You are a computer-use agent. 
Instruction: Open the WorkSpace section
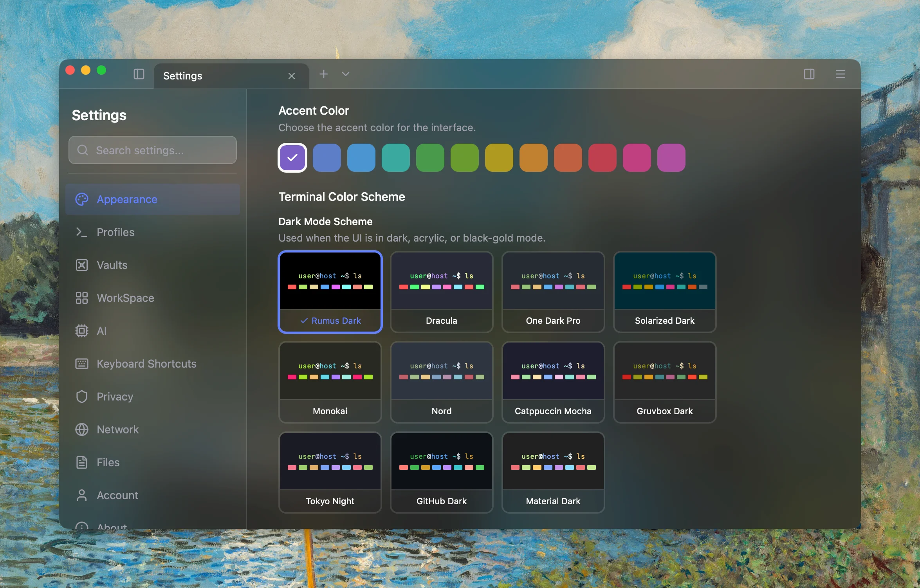click(x=125, y=298)
